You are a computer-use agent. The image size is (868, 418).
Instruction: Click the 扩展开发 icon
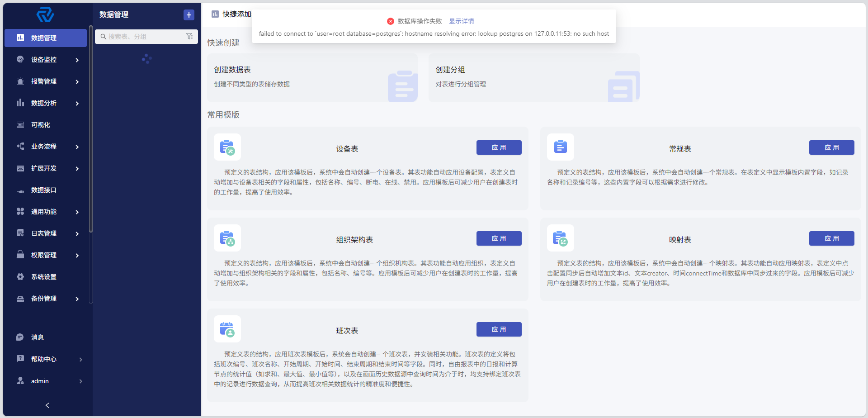tap(20, 168)
